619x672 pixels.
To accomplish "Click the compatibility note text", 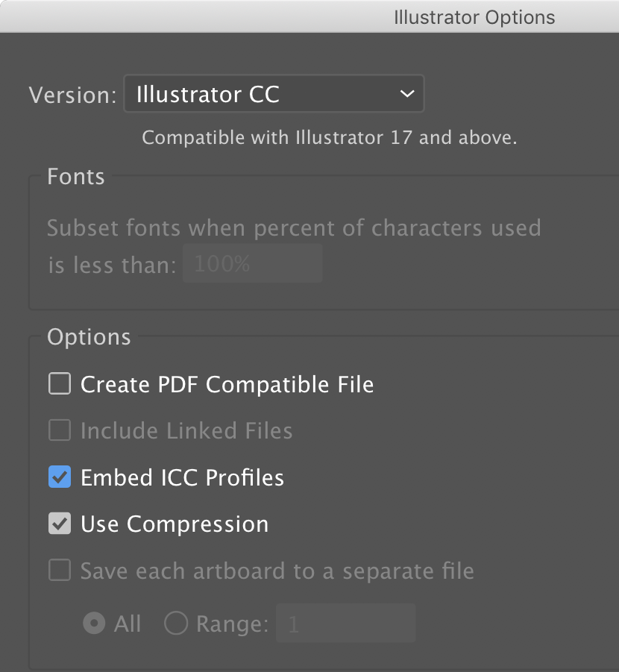I will pyautogui.click(x=330, y=137).
